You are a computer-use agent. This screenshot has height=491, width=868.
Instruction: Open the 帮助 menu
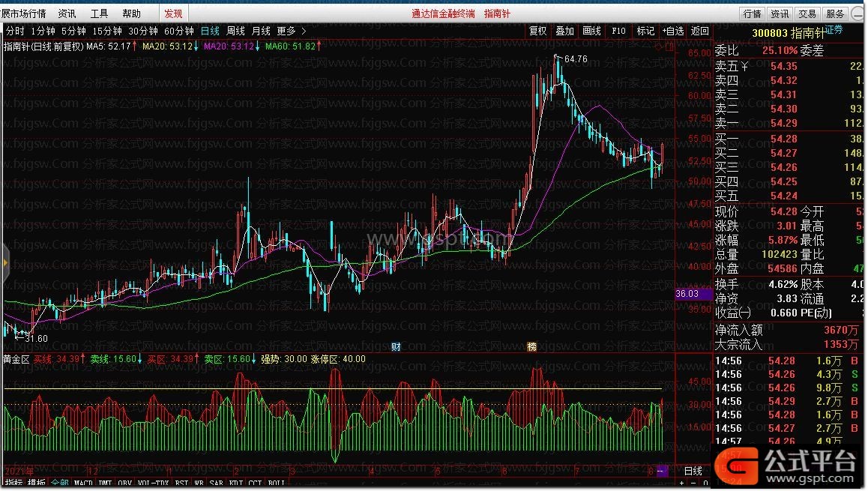pos(131,13)
